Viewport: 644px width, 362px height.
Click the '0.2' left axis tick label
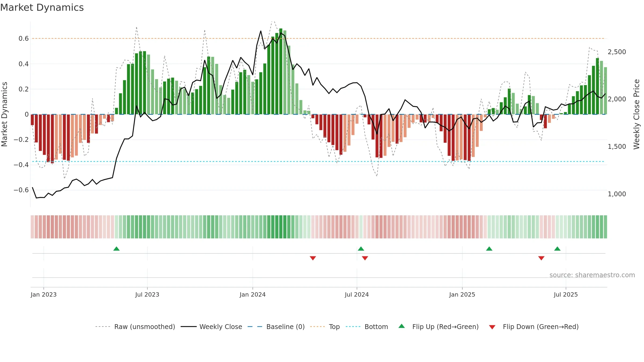coord(24,89)
